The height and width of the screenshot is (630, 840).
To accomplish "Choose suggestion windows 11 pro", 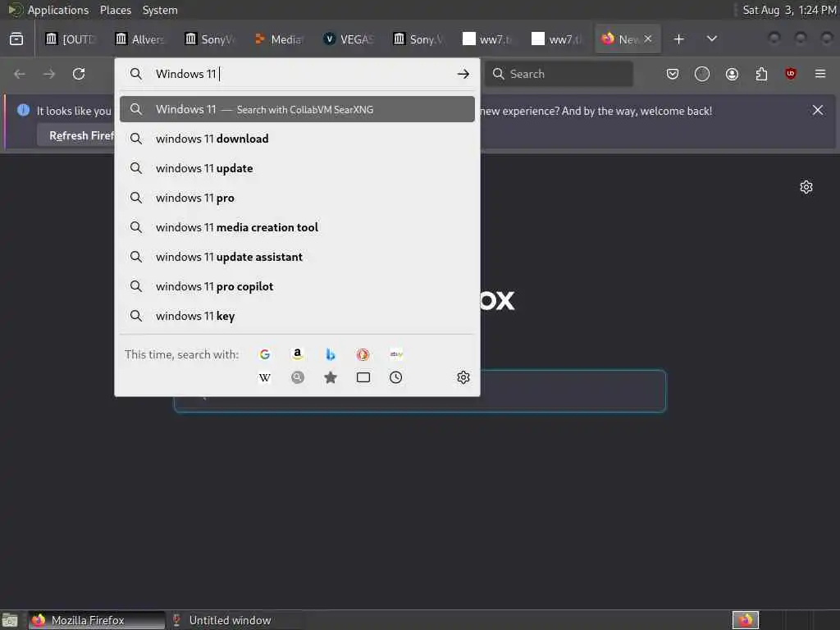I will click(297, 198).
